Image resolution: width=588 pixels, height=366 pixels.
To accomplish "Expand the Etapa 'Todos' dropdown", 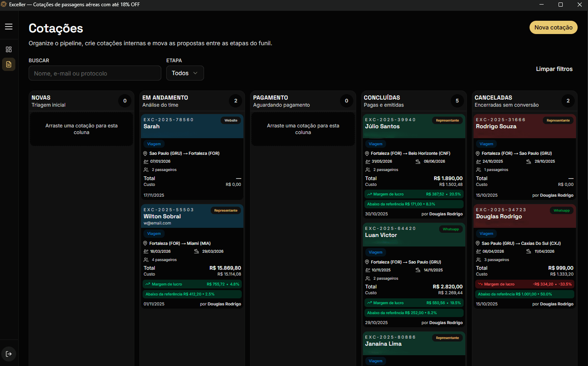I will [185, 73].
